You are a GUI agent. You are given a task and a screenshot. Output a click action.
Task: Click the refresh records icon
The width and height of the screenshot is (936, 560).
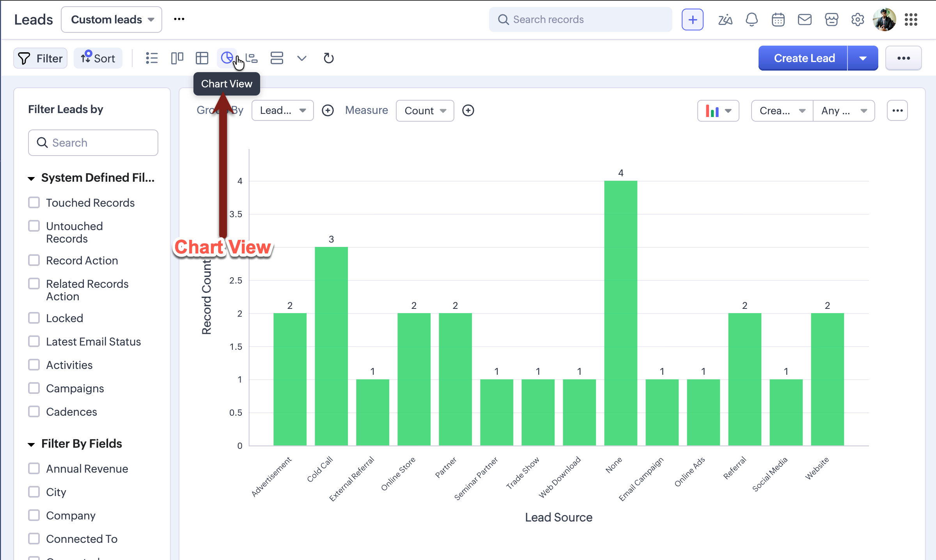coord(328,58)
